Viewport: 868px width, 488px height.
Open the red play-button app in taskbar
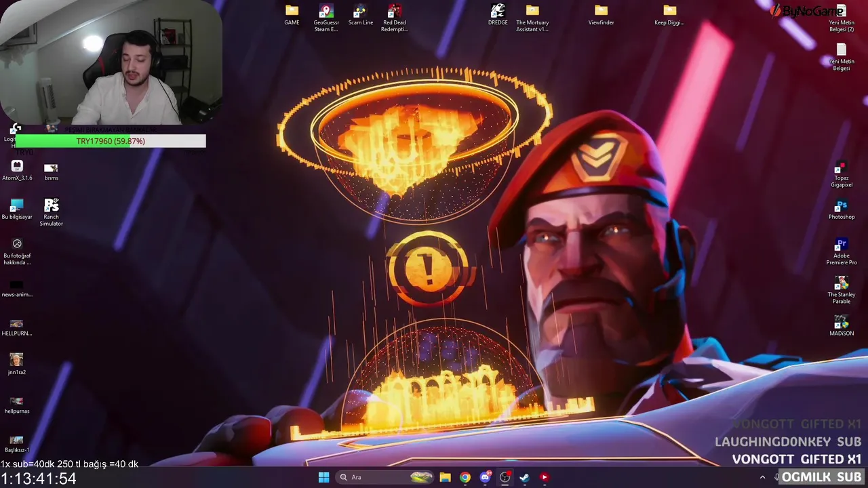click(544, 477)
